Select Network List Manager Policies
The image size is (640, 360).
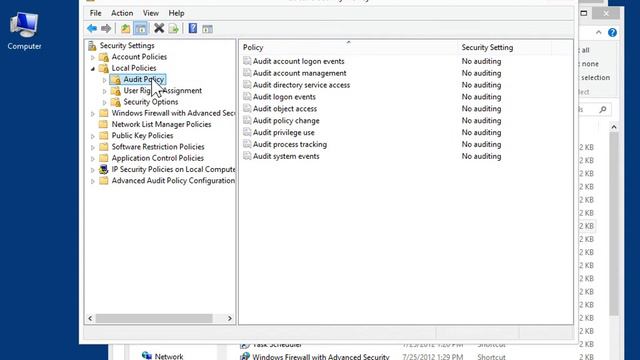point(161,124)
